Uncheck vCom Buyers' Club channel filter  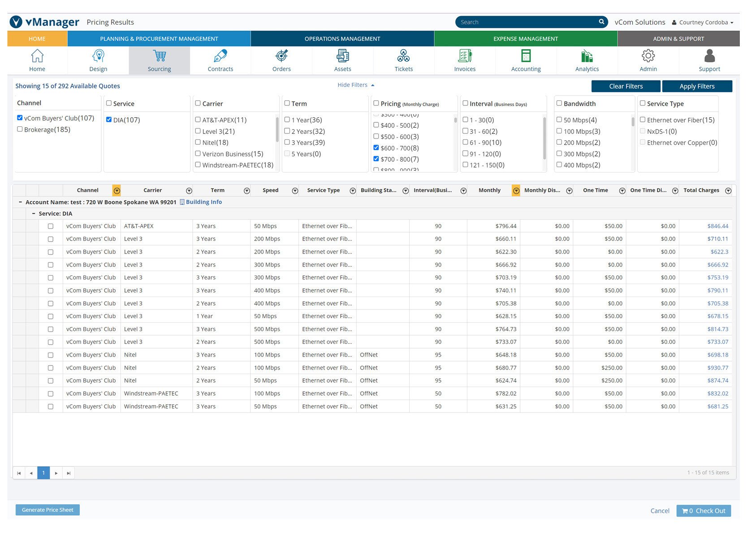[20, 118]
